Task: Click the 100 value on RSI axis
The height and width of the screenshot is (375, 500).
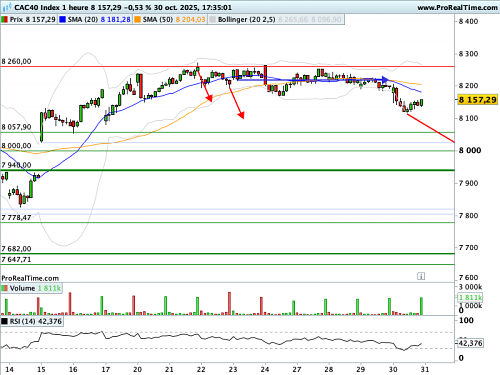Action: 466,320
